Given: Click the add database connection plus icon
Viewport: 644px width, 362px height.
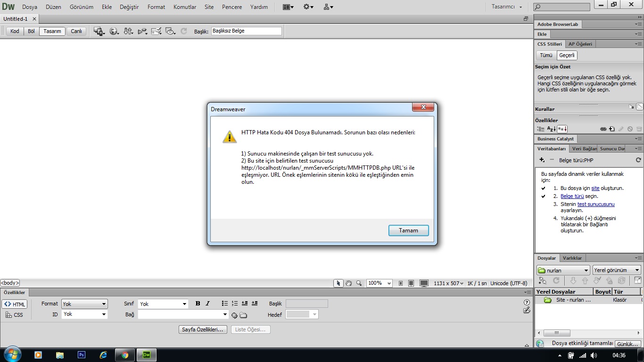Looking at the screenshot, I should 542,160.
